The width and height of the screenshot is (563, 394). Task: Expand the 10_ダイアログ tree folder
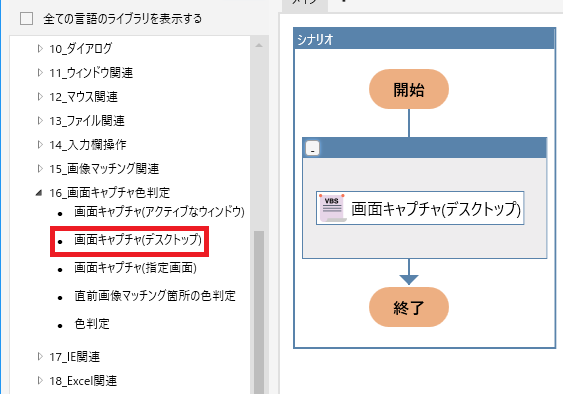(x=40, y=48)
